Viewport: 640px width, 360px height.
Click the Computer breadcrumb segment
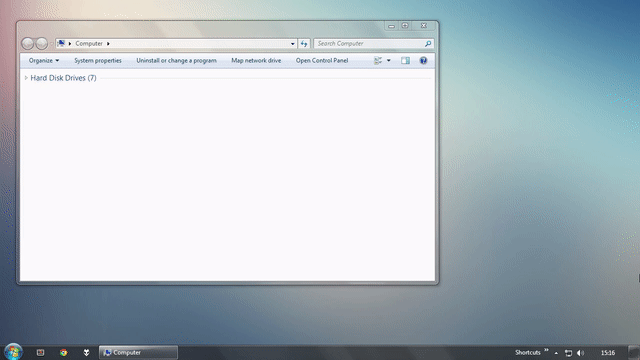(89, 43)
